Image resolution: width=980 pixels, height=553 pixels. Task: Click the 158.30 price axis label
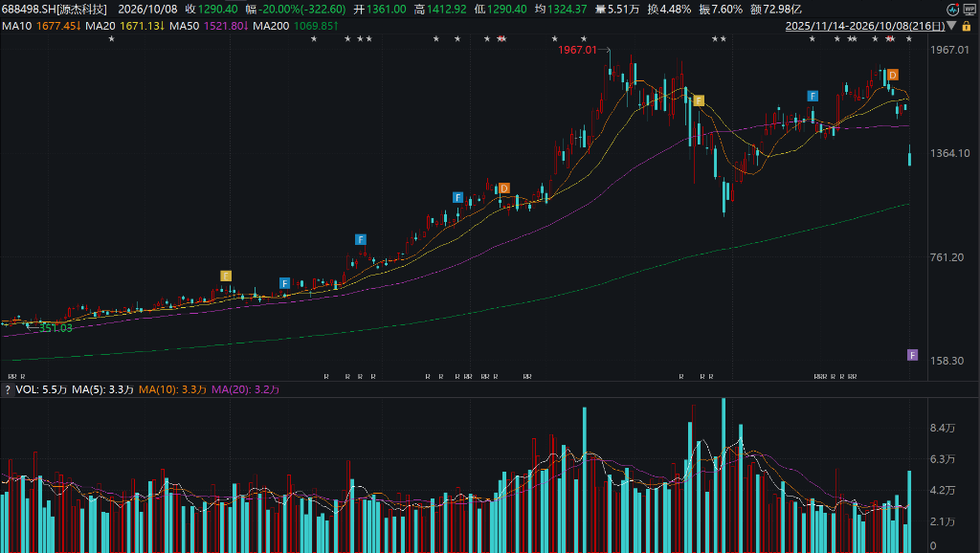tap(947, 361)
